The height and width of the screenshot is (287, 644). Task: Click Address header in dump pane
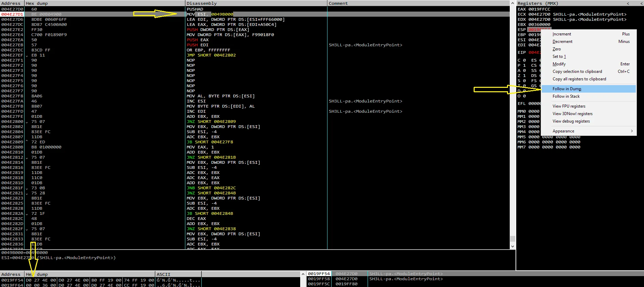pyautogui.click(x=12, y=274)
